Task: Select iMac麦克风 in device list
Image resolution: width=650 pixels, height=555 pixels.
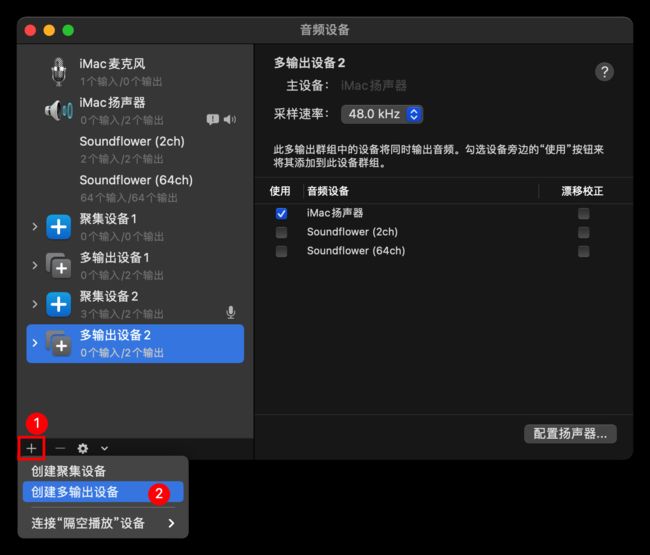Action: 135,71
